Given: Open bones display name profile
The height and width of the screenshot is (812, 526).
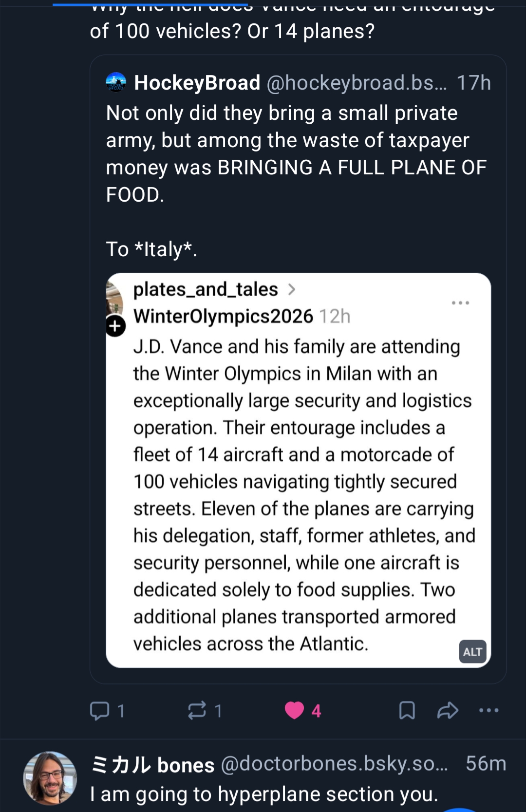Looking at the screenshot, I should point(152,765).
